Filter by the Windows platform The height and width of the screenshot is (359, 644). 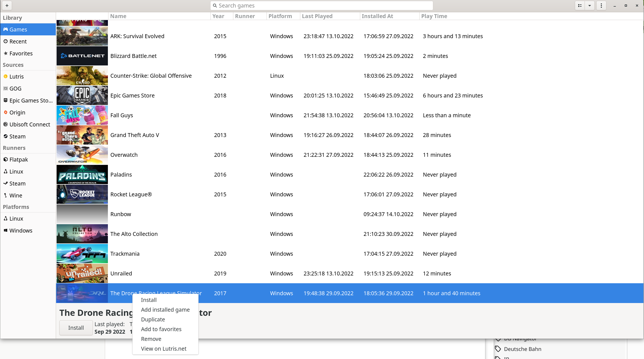point(21,231)
